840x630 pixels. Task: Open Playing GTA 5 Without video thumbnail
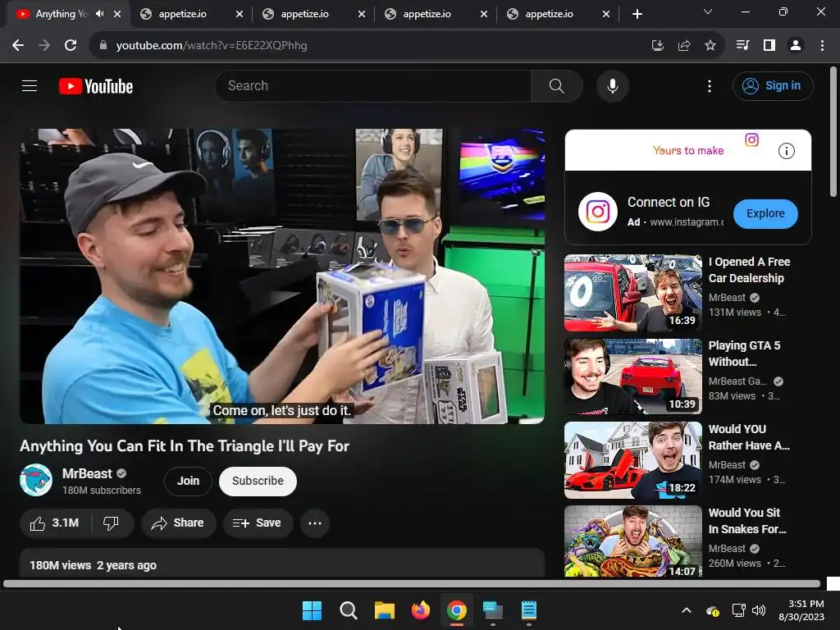(x=632, y=376)
